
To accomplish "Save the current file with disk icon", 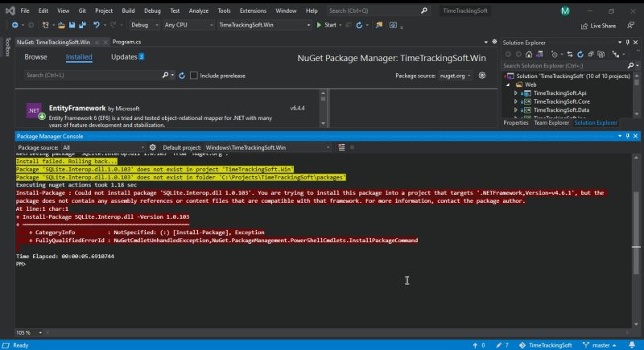I will point(72,25).
